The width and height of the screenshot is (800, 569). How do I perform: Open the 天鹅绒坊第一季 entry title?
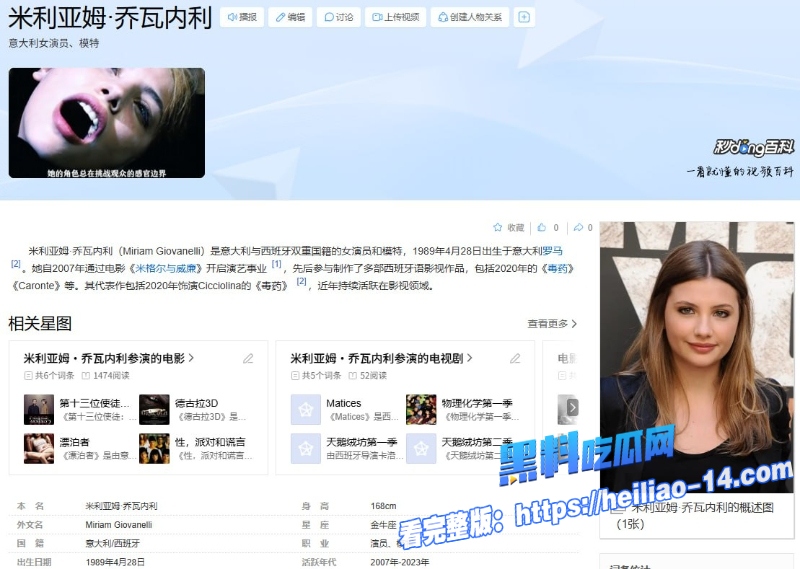pos(362,442)
